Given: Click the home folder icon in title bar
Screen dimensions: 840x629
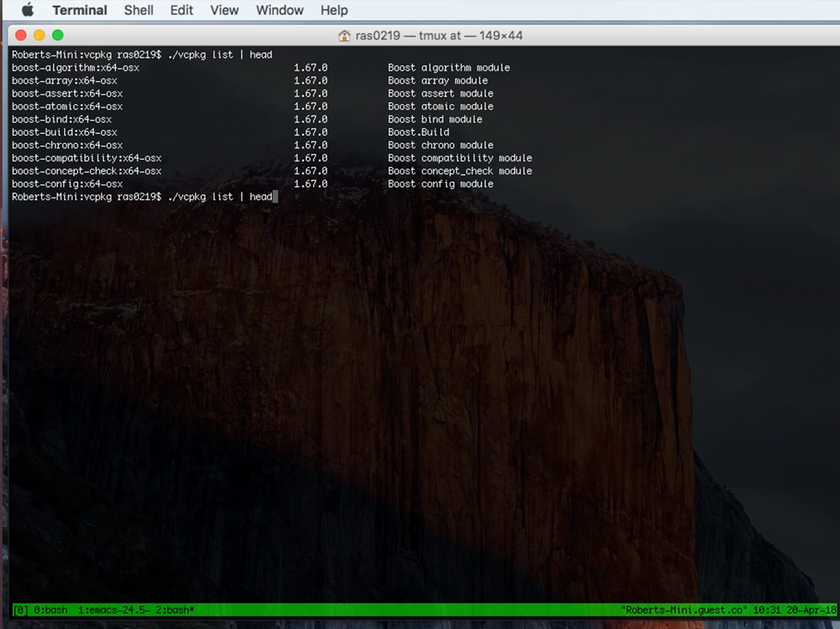Looking at the screenshot, I should [344, 36].
